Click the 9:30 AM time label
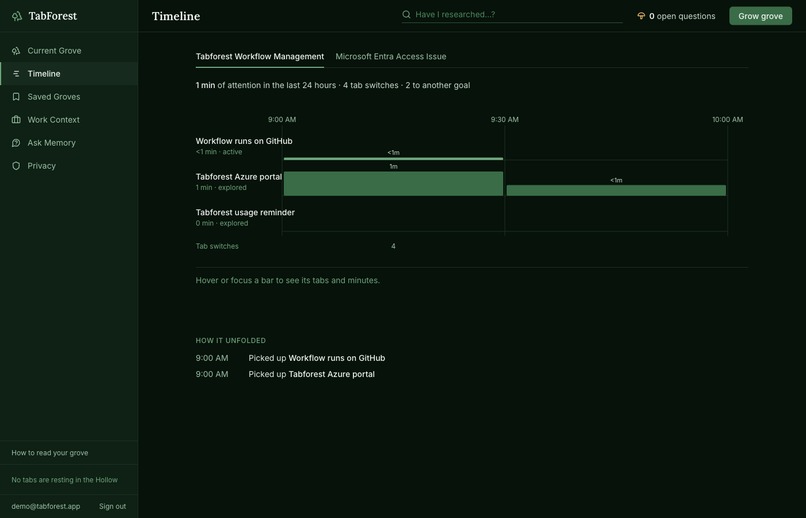Image resolution: width=806 pixels, height=518 pixels. (x=504, y=119)
